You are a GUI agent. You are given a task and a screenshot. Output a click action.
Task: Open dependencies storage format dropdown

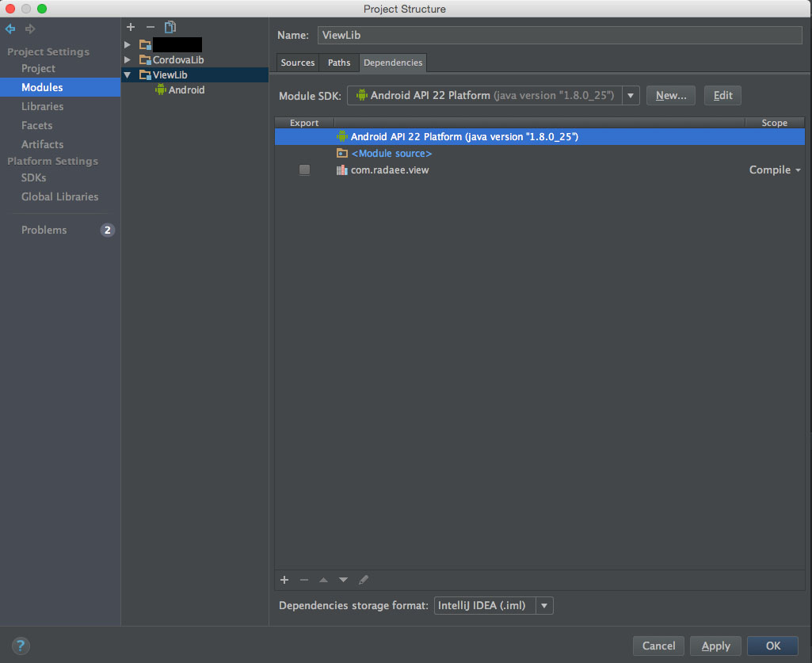coord(544,605)
